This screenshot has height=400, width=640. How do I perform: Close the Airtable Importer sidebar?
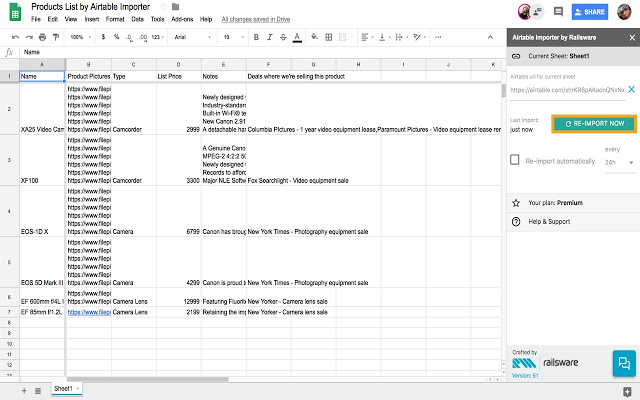pyautogui.click(x=632, y=38)
